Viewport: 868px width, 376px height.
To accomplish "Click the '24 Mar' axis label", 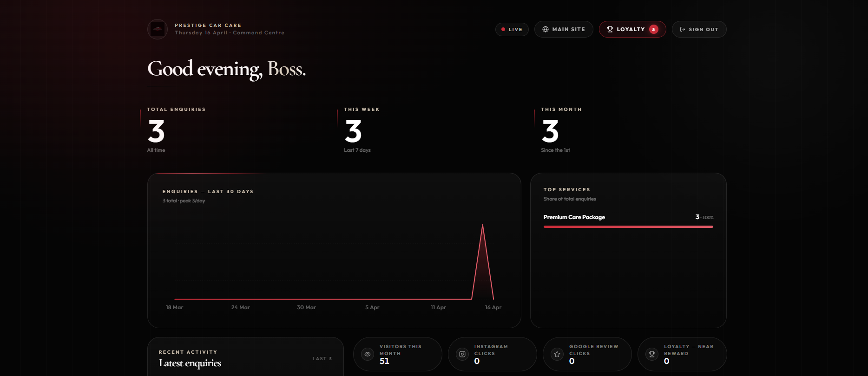I will (241, 307).
